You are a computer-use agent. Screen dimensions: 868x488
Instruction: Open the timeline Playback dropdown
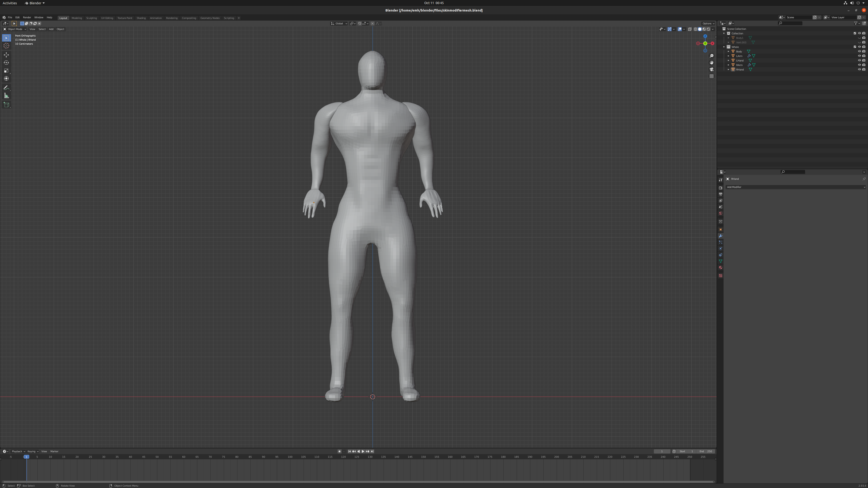[x=18, y=452]
